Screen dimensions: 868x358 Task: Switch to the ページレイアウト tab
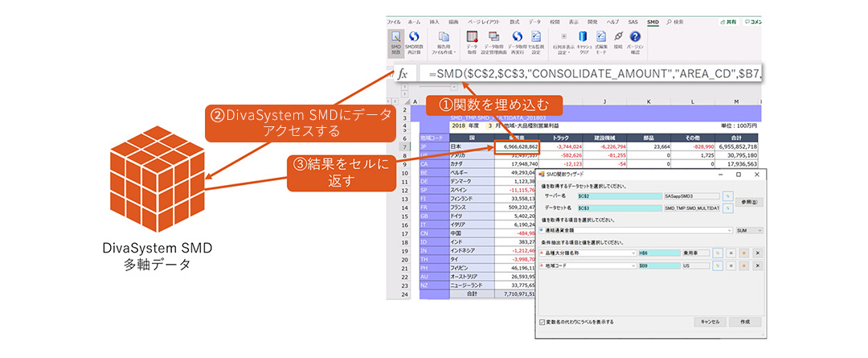483,22
